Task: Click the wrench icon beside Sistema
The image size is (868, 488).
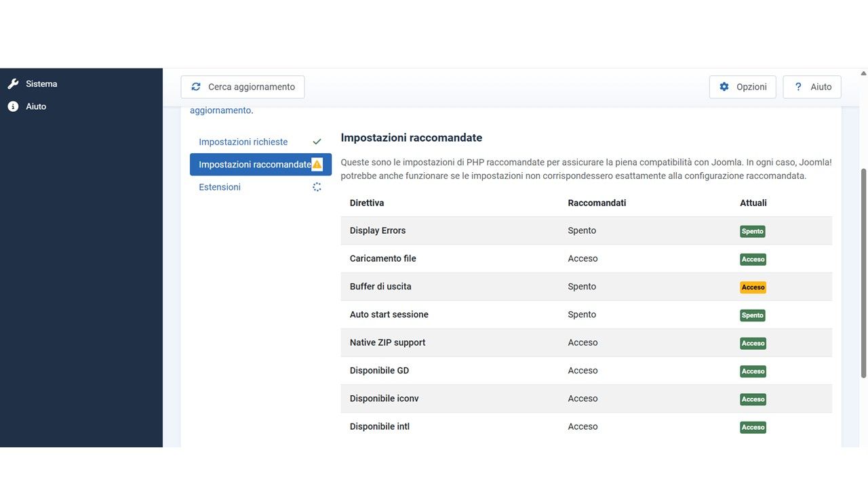Action: click(13, 84)
